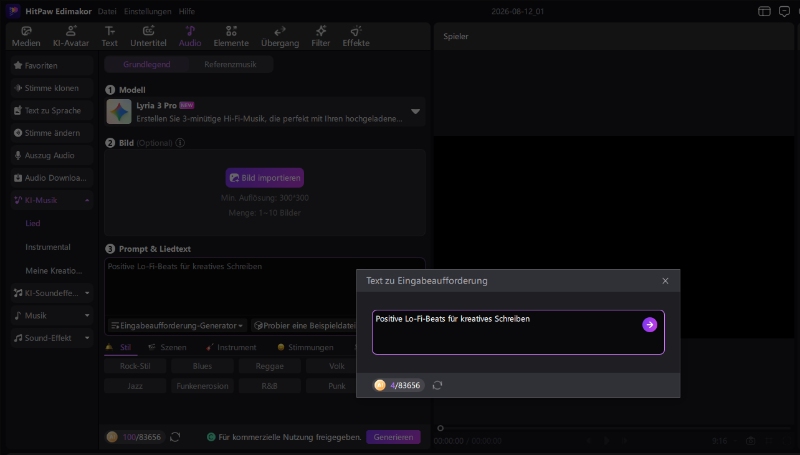The width and height of the screenshot is (800, 455).
Task: Toggle the Jazz style tag
Action: coord(135,386)
